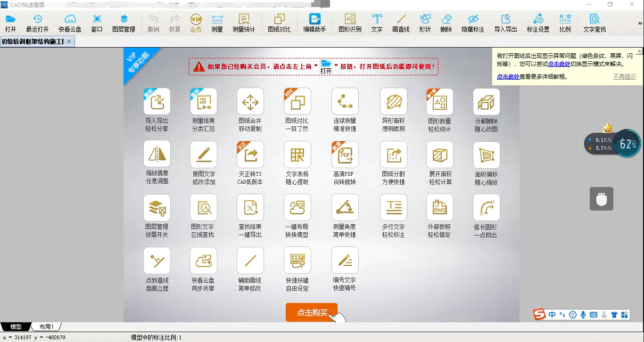Image resolution: width=644 pixels, height=342 pixels.
Task: Close the 初级培训框架结构施工 drawing tab
Action: coord(69,41)
